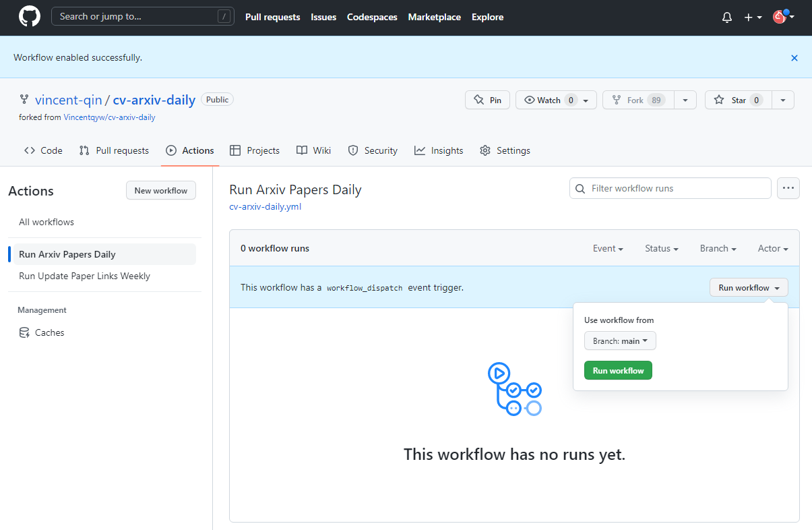Switch to the Code tab

pyautogui.click(x=43, y=150)
